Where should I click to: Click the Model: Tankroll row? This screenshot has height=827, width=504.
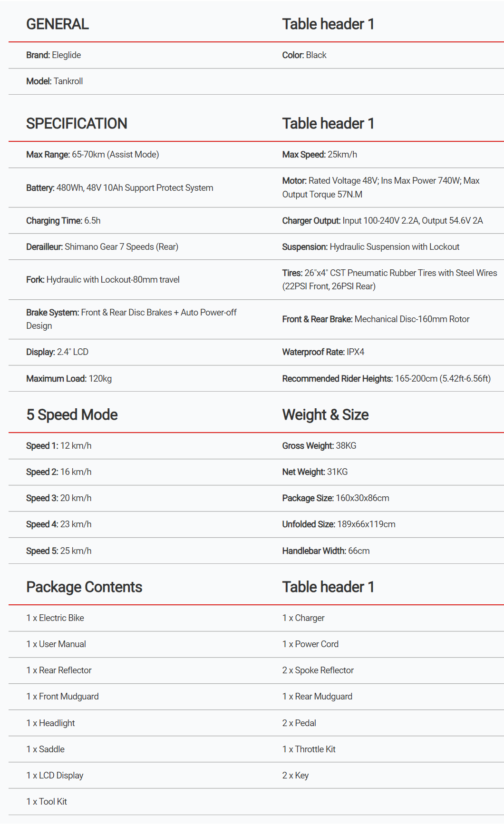click(55, 81)
